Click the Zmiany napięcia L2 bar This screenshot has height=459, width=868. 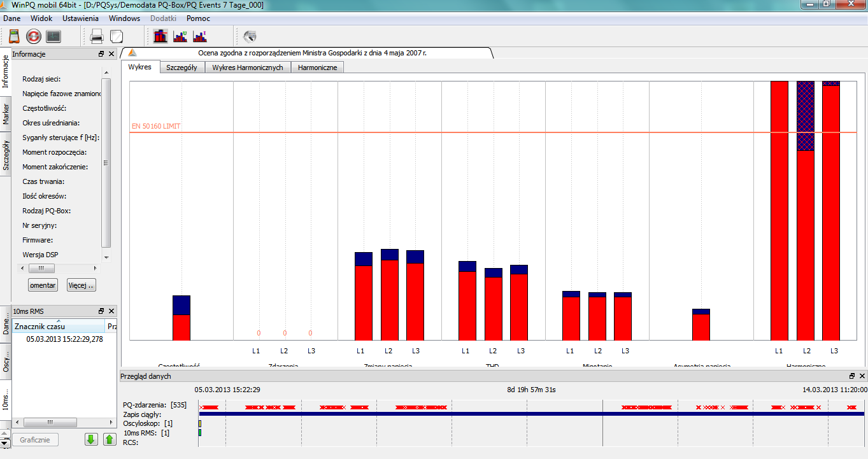(390, 295)
